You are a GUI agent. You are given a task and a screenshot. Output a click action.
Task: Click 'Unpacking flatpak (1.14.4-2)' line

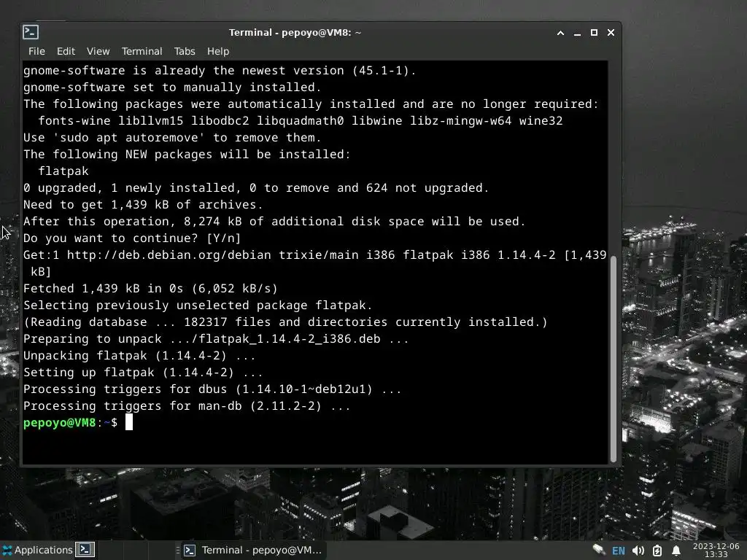point(139,355)
